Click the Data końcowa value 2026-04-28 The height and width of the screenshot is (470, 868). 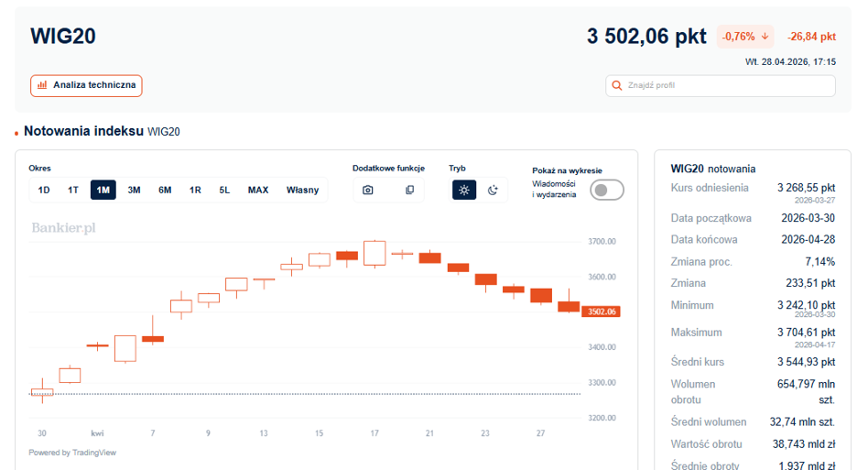(x=808, y=240)
